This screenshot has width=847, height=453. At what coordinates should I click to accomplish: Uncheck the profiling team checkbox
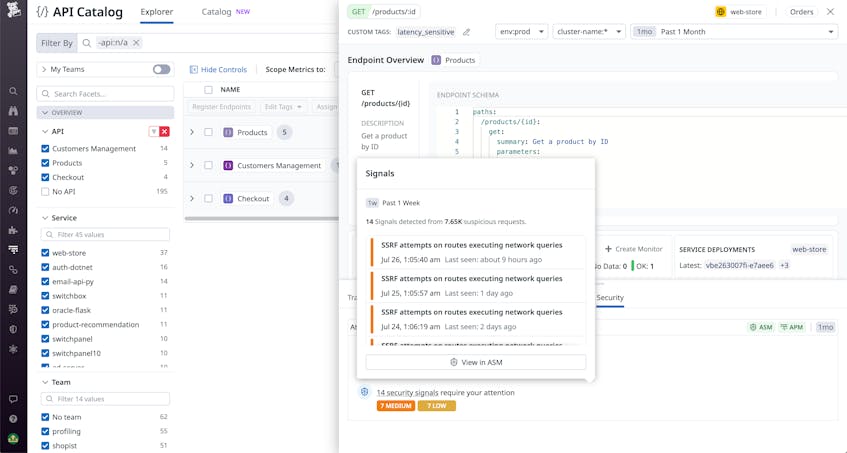[x=45, y=431]
